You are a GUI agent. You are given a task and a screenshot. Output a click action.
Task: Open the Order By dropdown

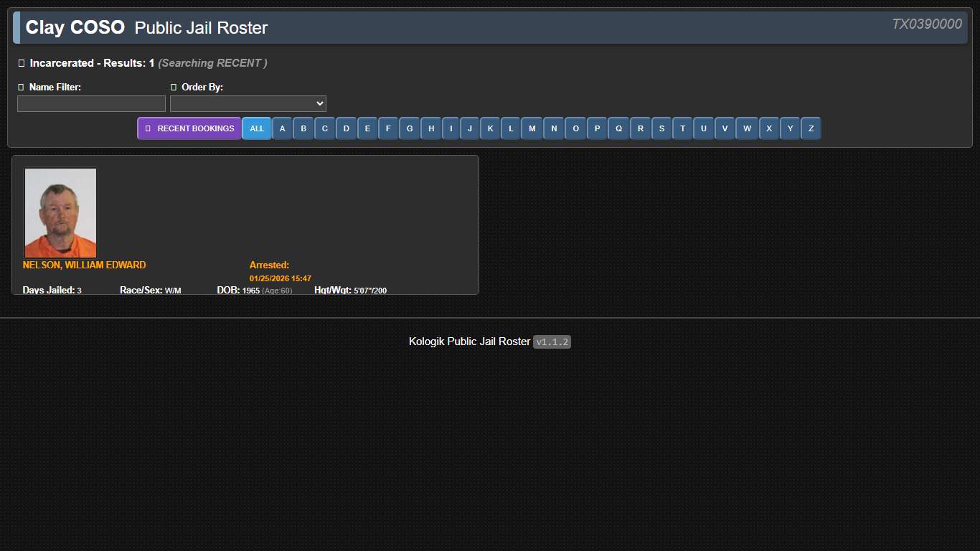click(248, 103)
